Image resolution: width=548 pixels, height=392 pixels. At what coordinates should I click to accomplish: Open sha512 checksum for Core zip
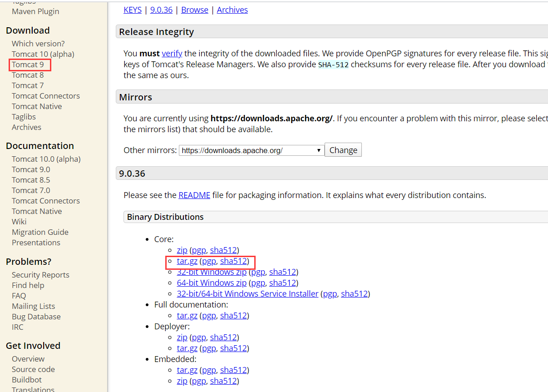pyautogui.click(x=223, y=250)
